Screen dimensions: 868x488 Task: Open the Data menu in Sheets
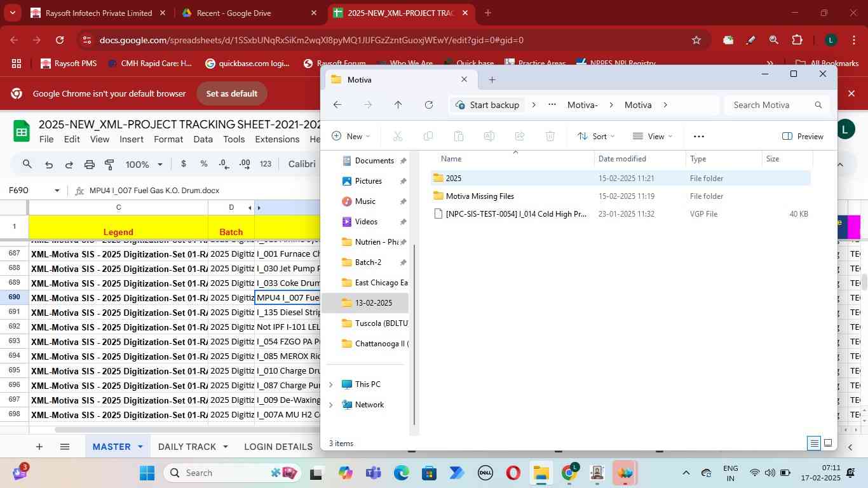(x=203, y=139)
